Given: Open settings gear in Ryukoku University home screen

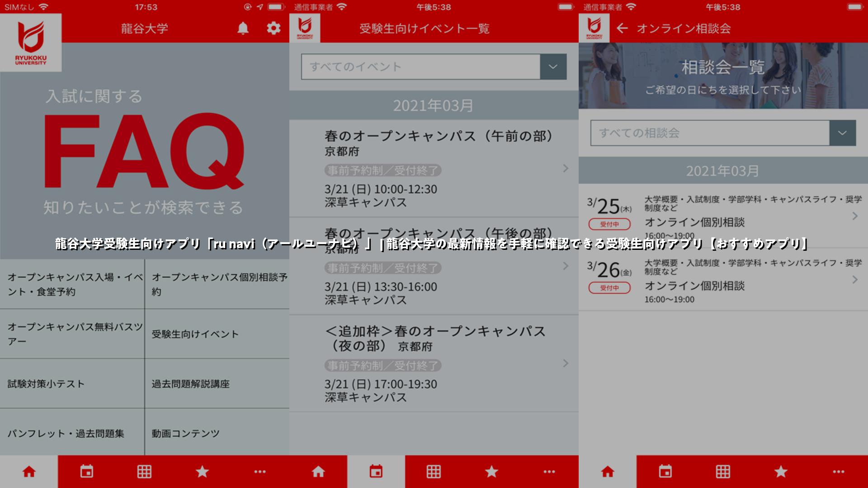Looking at the screenshot, I should pos(274,28).
